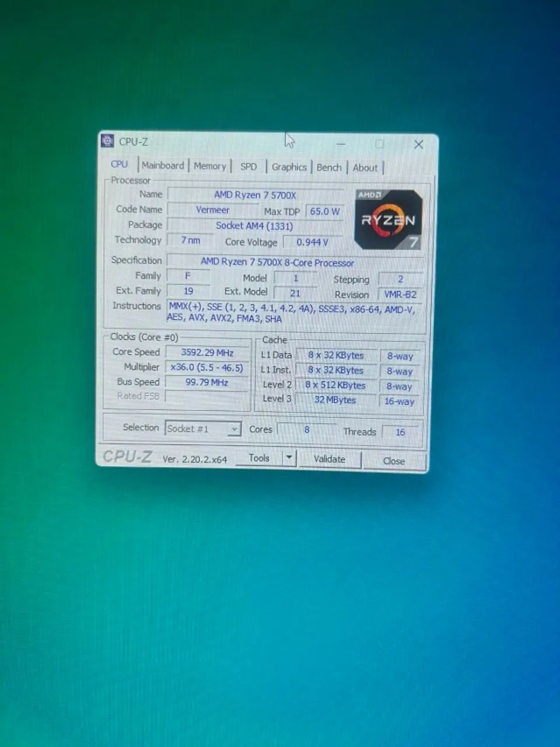Click the Revision value VMR-B2
The image size is (560, 747).
point(400,295)
